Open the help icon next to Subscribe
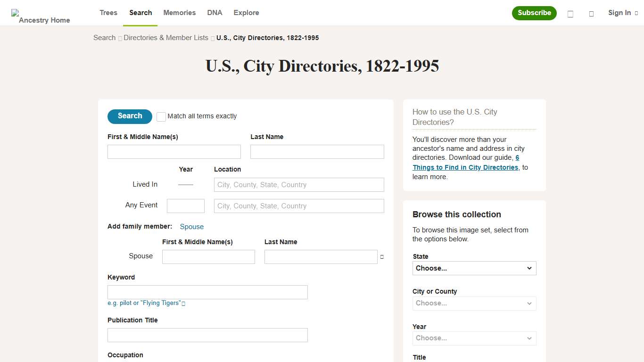The height and width of the screenshot is (362, 644). pos(570,14)
